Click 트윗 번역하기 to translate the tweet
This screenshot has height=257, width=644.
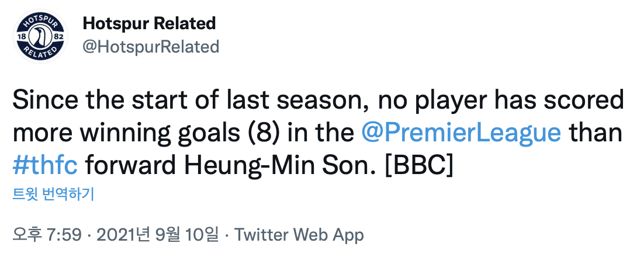[54, 195]
